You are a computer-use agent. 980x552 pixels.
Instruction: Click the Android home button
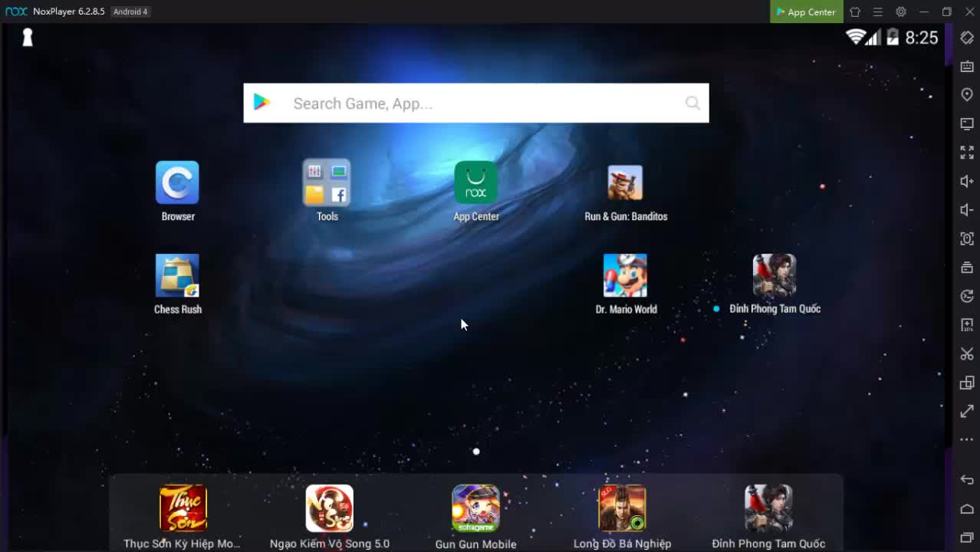[967, 509]
